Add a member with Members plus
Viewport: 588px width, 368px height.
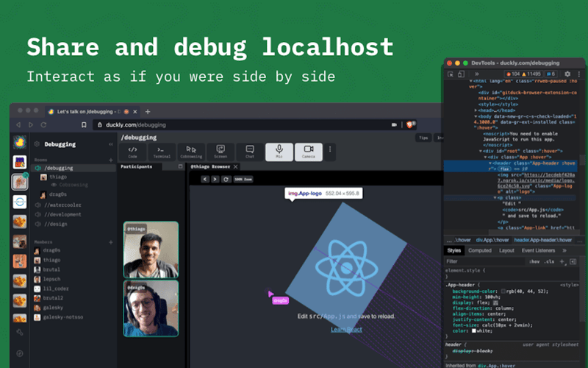point(111,242)
